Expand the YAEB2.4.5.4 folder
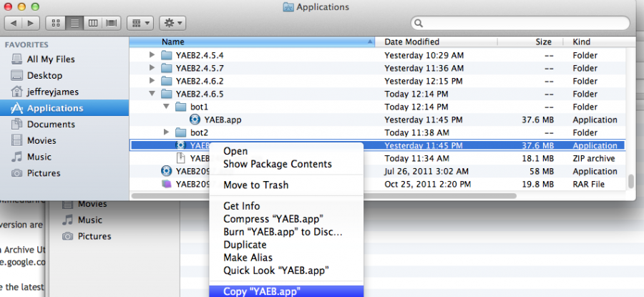 151,55
